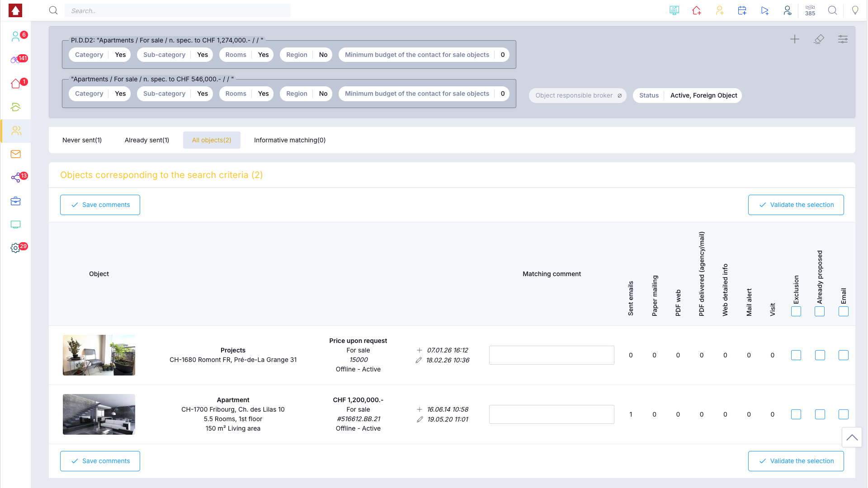Screen dimensions: 868x488
Task: Click the add new object house icon
Action: point(697,10)
